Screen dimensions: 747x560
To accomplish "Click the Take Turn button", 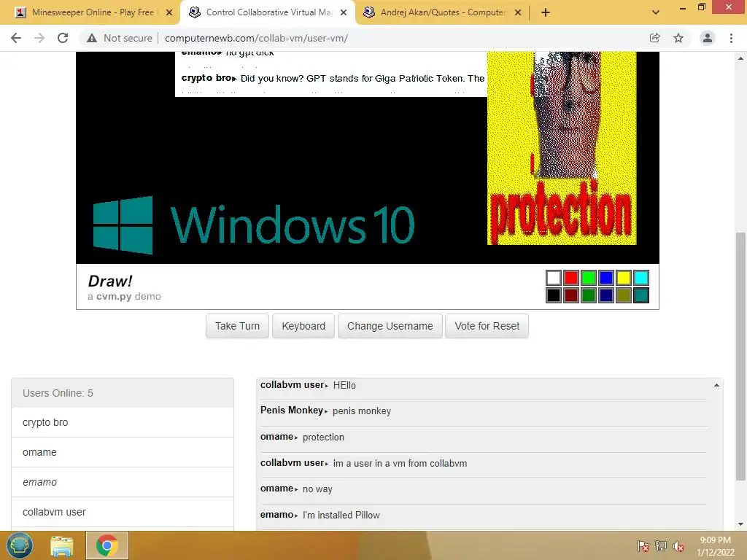I will click(237, 326).
